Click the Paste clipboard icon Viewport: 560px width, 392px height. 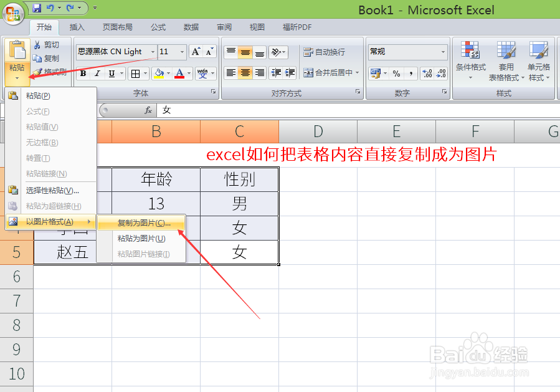click(x=17, y=50)
